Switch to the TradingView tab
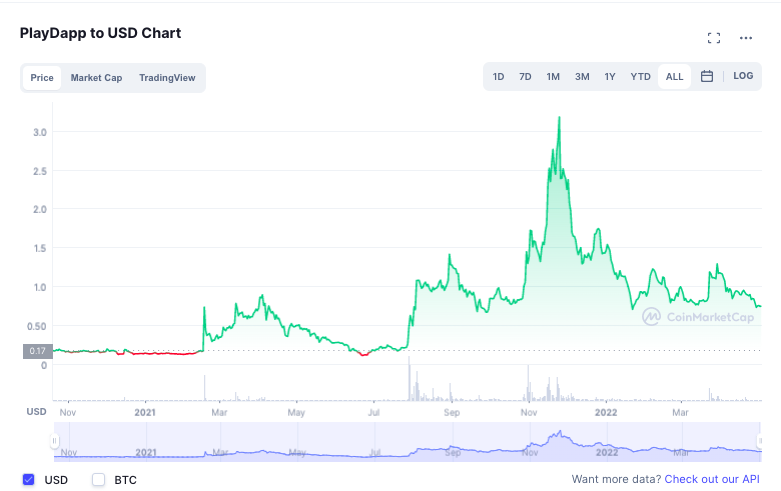Image resolution: width=781 pixels, height=491 pixels. tap(167, 78)
